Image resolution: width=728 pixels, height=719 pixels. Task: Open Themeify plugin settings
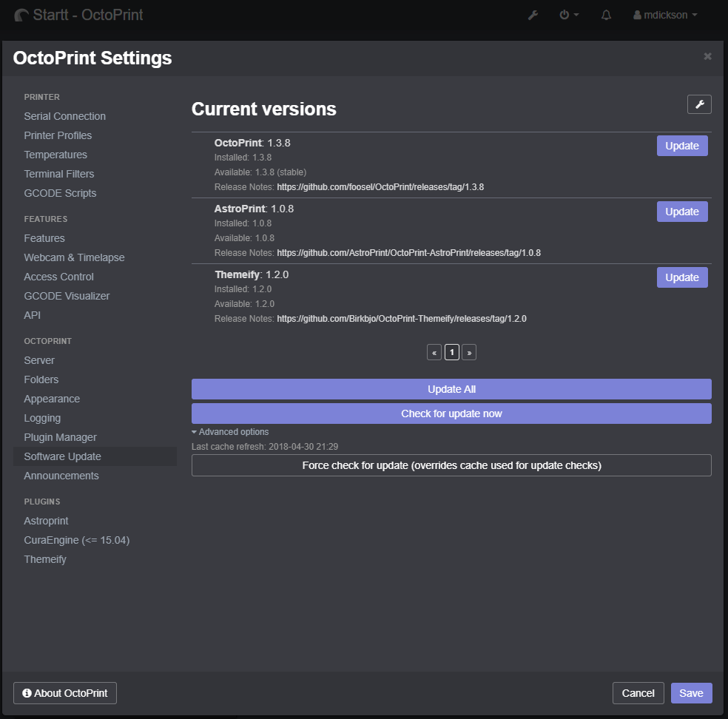pos(45,560)
